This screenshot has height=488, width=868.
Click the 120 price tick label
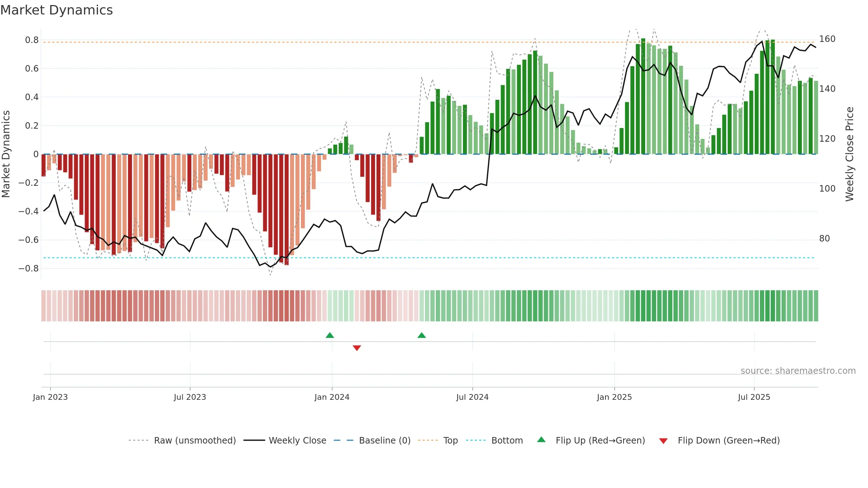click(x=827, y=138)
